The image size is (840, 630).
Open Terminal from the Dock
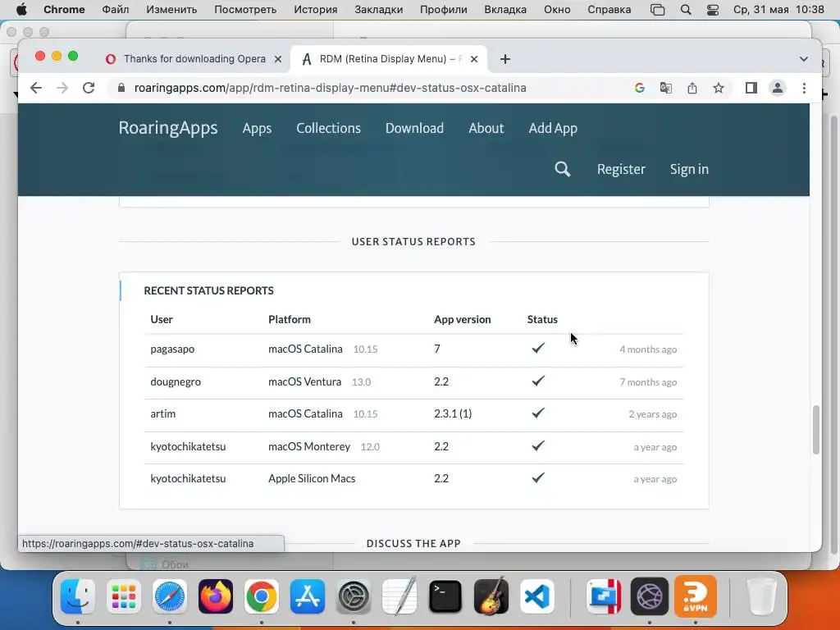click(445, 596)
